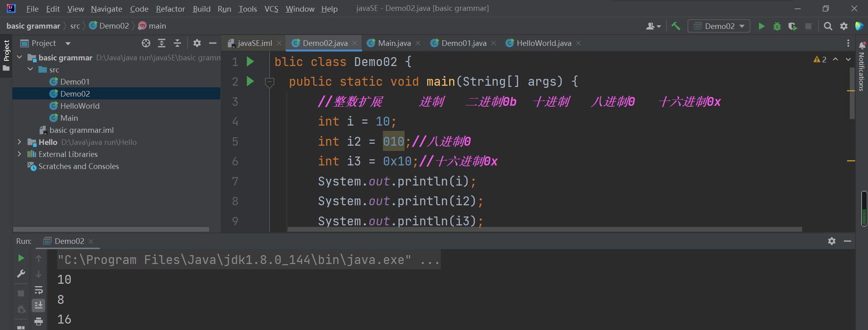Close Demo02 run tab
Viewport: 868px width, 330px height.
(x=91, y=241)
